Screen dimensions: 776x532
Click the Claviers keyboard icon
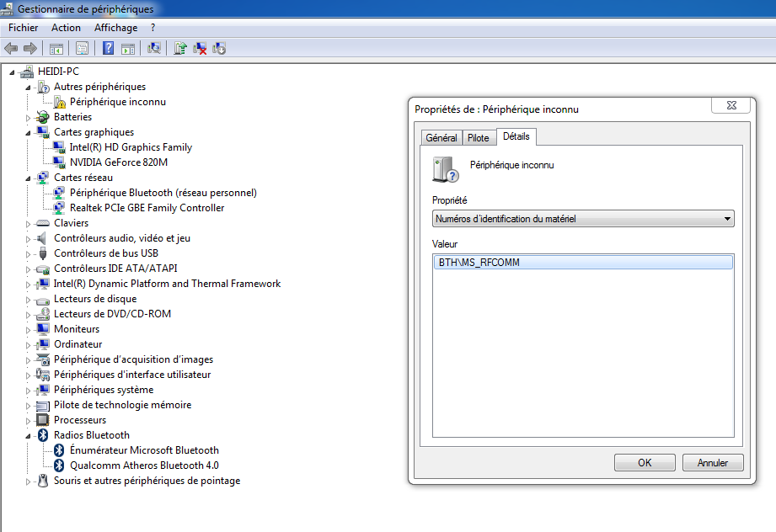pos(43,223)
